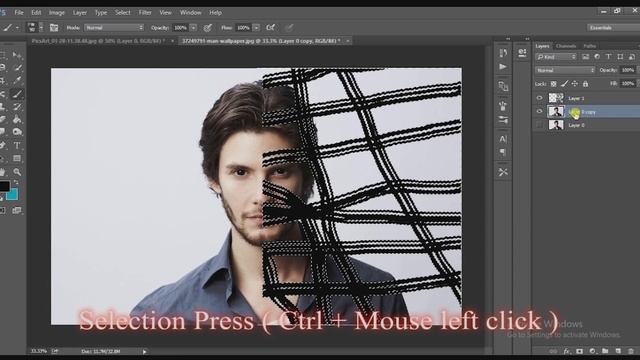The width and height of the screenshot is (640, 360).
Task: Open the tool preset picker arrow
Action: [x=17, y=28]
